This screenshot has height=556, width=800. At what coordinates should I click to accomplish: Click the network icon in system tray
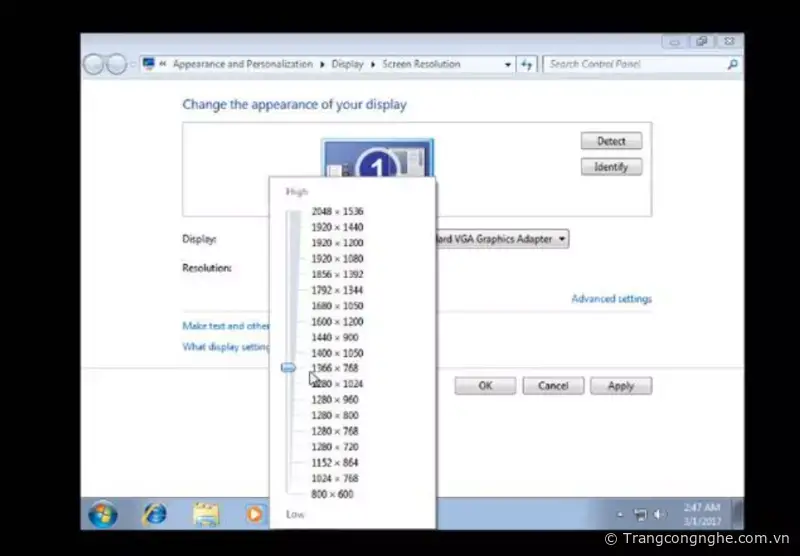tap(640, 515)
